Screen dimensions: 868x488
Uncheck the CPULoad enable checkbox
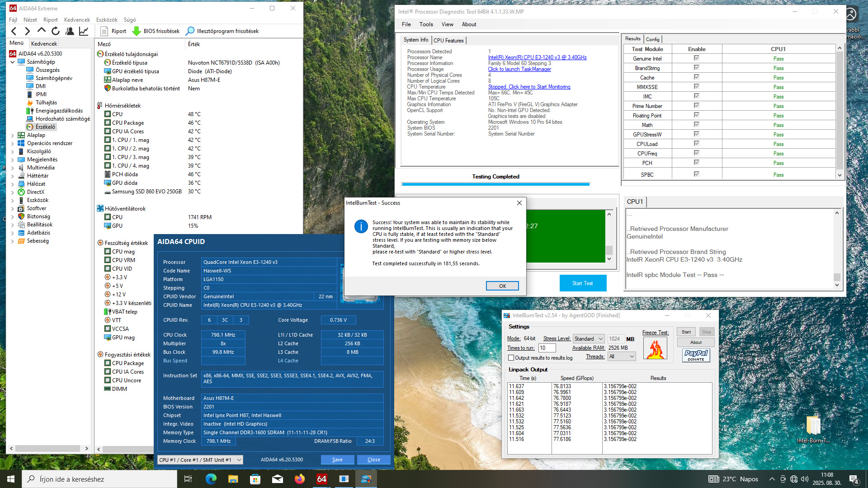click(x=696, y=144)
